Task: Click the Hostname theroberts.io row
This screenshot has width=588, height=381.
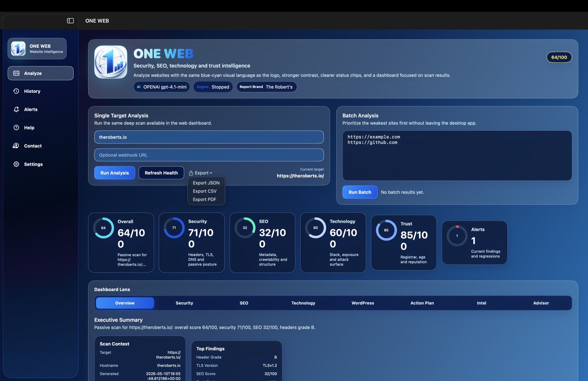Action: click(140, 366)
